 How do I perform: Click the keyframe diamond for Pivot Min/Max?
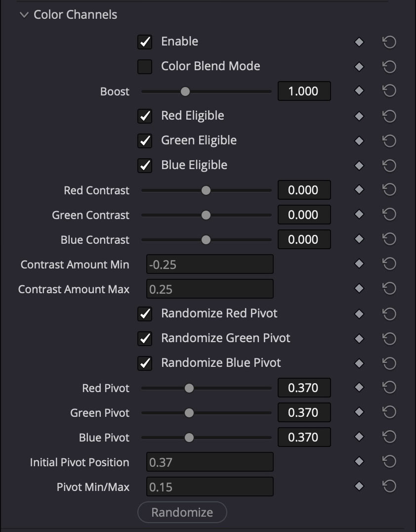(x=358, y=487)
